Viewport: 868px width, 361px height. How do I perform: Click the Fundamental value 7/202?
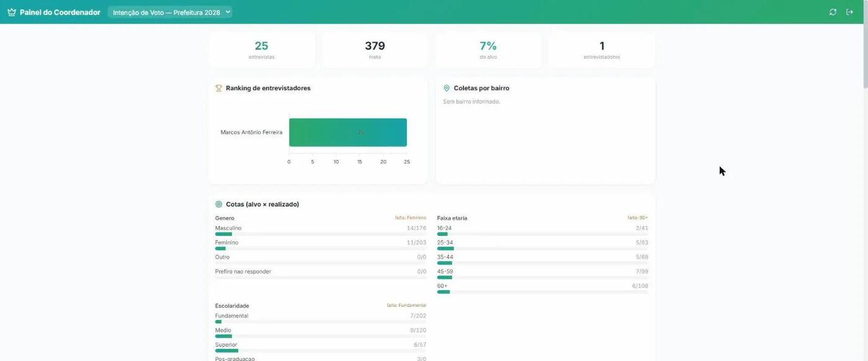pos(418,316)
